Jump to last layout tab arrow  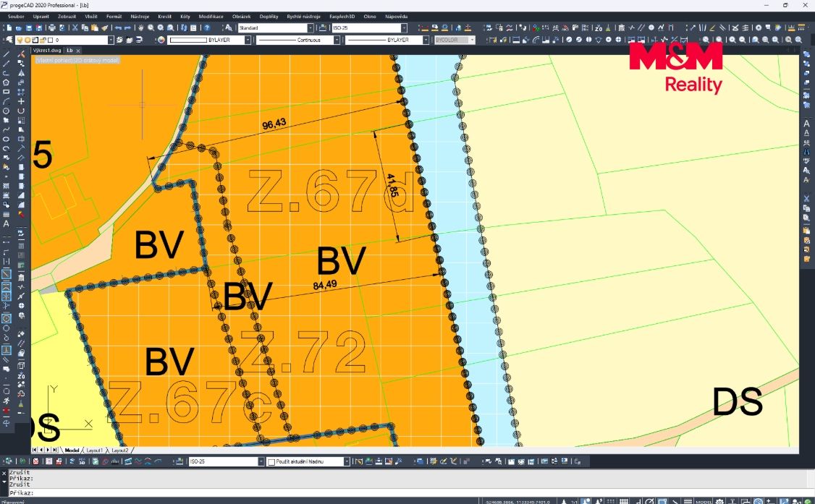click(x=55, y=450)
